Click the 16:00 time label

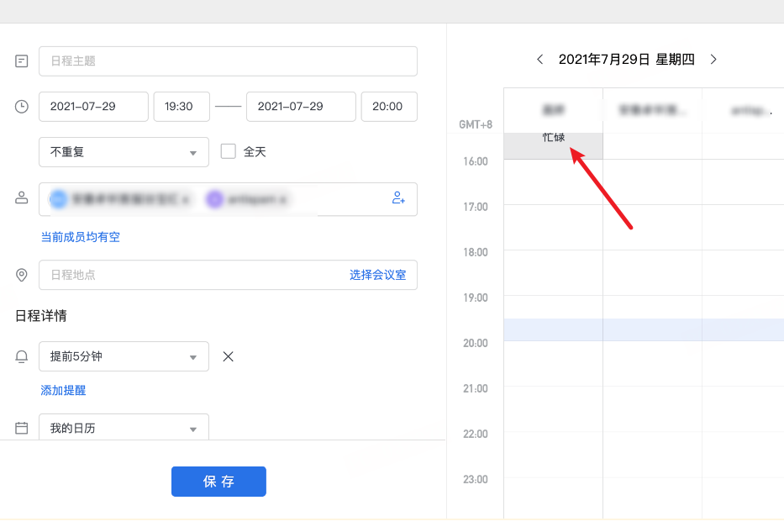(476, 161)
